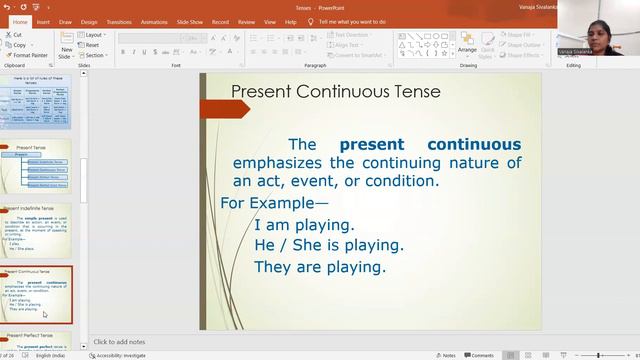
Task: Click the Copy button
Action: coord(16,45)
